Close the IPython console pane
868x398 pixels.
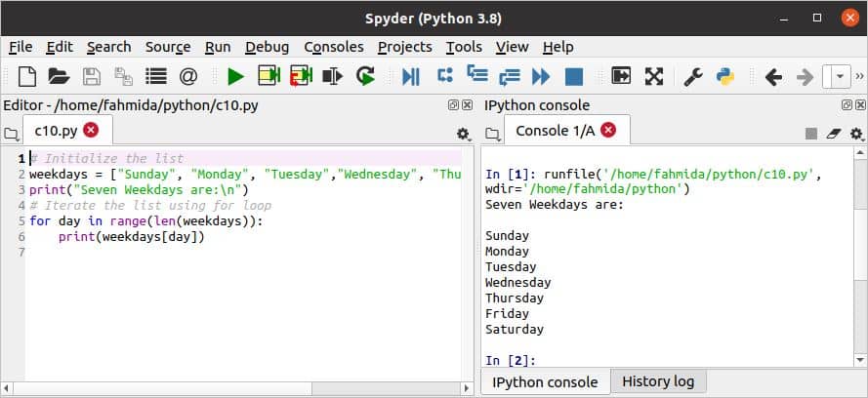[860, 105]
